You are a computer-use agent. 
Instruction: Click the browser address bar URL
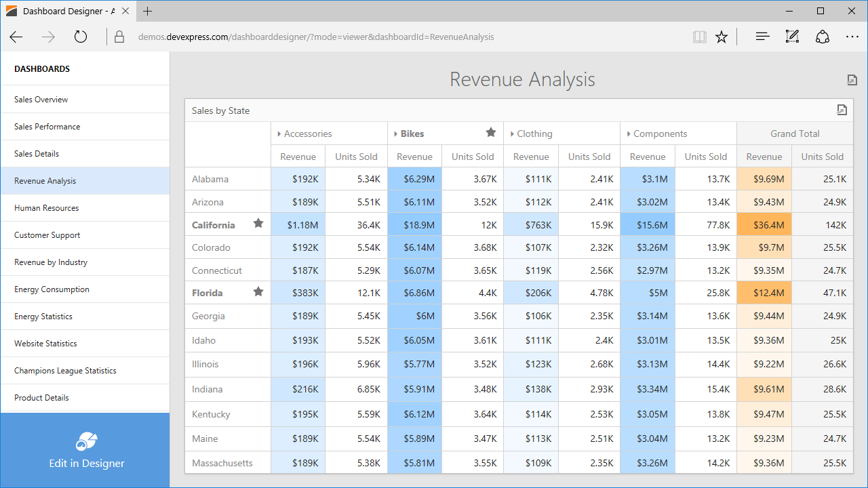(316, 37)
